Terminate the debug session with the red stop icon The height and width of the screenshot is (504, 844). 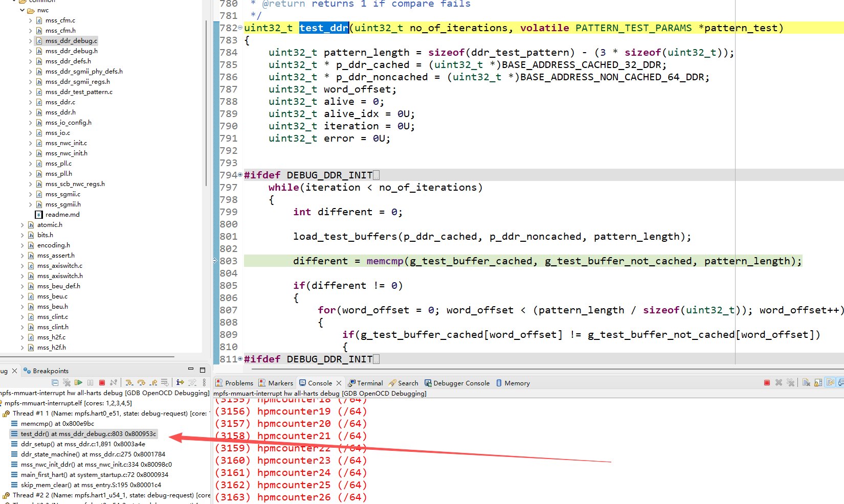pos(102,382)
